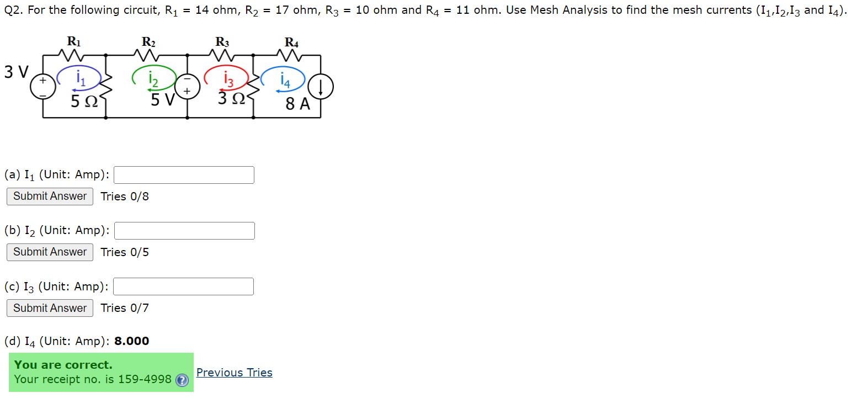The image size is (868, 398).
Task: Click the I1 answer input field
Action: pyautogui.click(x=183, y=174)
